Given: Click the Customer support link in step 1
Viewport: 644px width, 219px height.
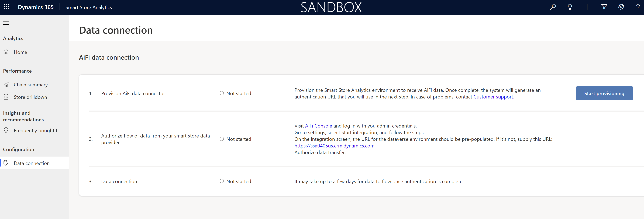Looking at the screenshot, I should (x=493, y=96).
